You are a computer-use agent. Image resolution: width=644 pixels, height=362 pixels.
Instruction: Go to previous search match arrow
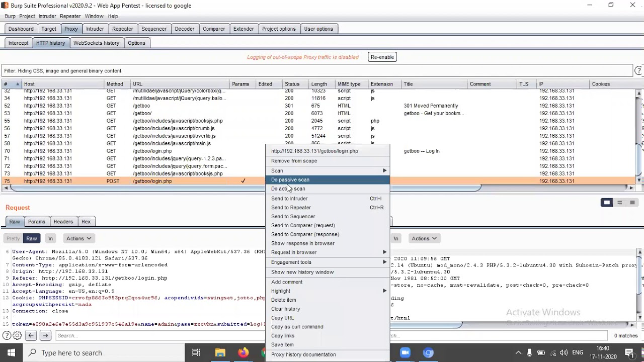tap(31, 335)
